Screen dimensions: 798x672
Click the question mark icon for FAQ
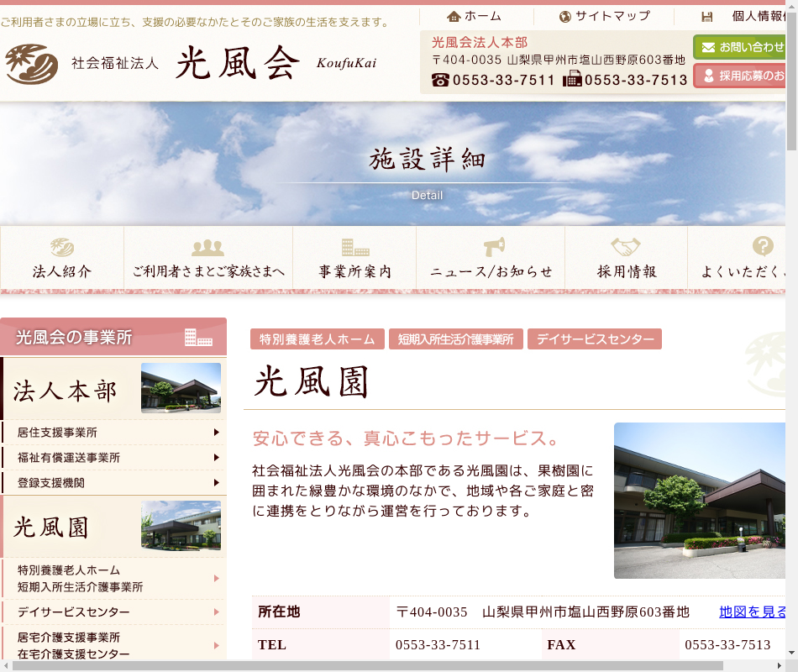point(762,246)
